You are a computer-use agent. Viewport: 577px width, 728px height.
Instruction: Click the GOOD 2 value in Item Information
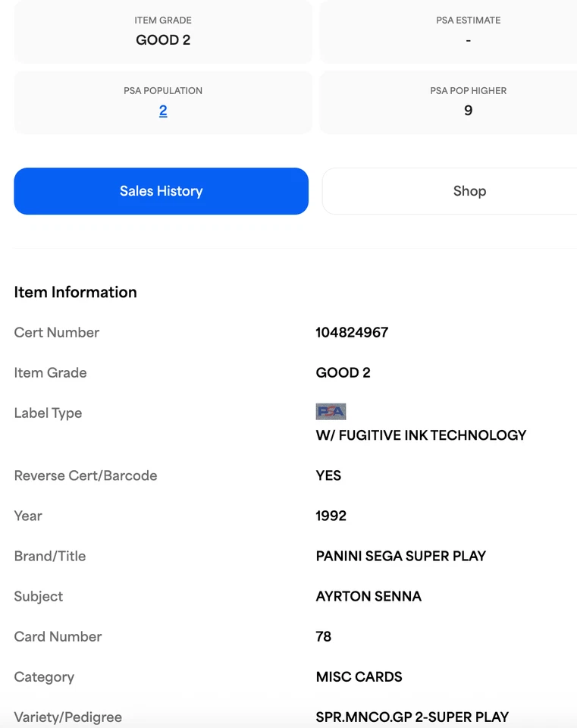click(343, 372)
